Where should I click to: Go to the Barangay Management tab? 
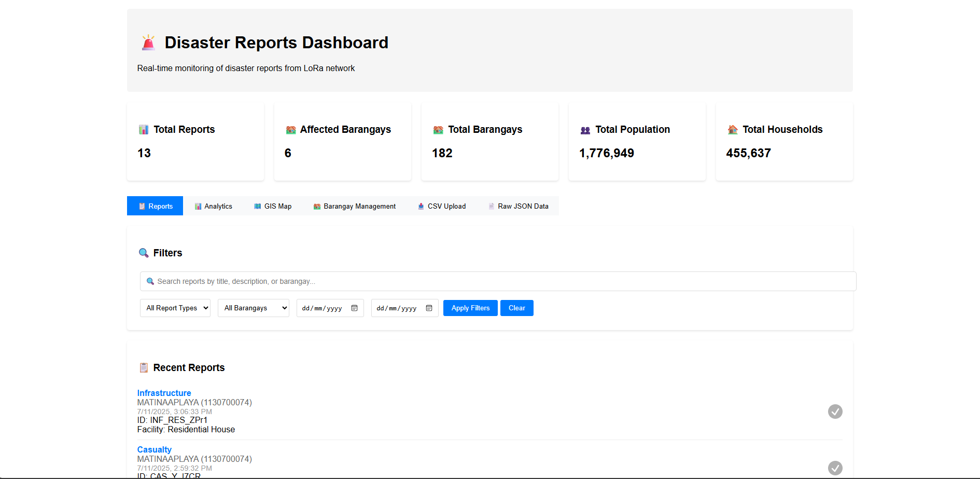point(355,206)
